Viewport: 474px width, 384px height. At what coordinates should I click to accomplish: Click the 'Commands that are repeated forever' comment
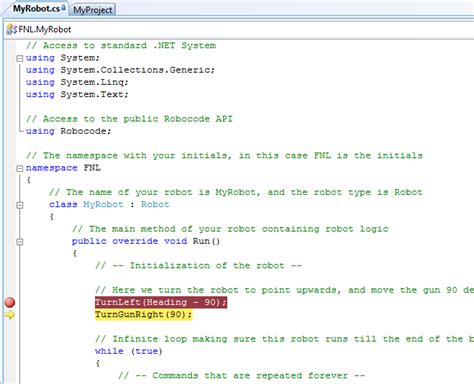[x=241, y=376]
